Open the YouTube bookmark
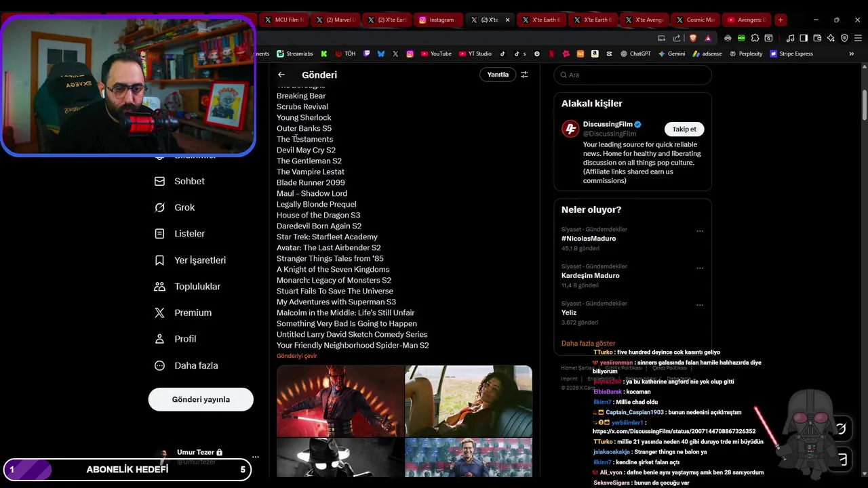868x488 pixels. pos(436,54)
